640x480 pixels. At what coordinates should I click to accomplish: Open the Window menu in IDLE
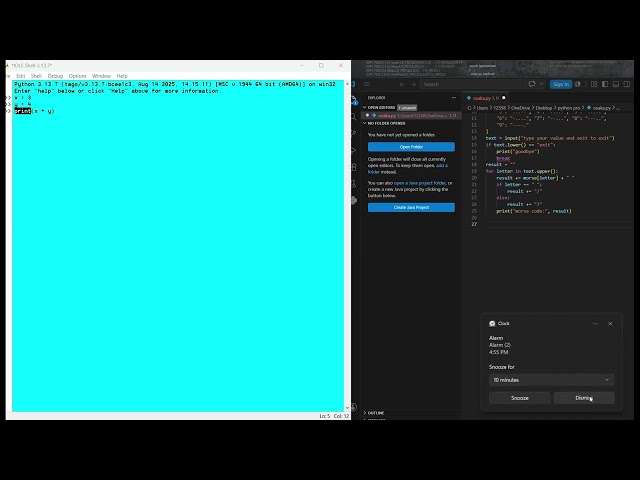pos(101,76)
